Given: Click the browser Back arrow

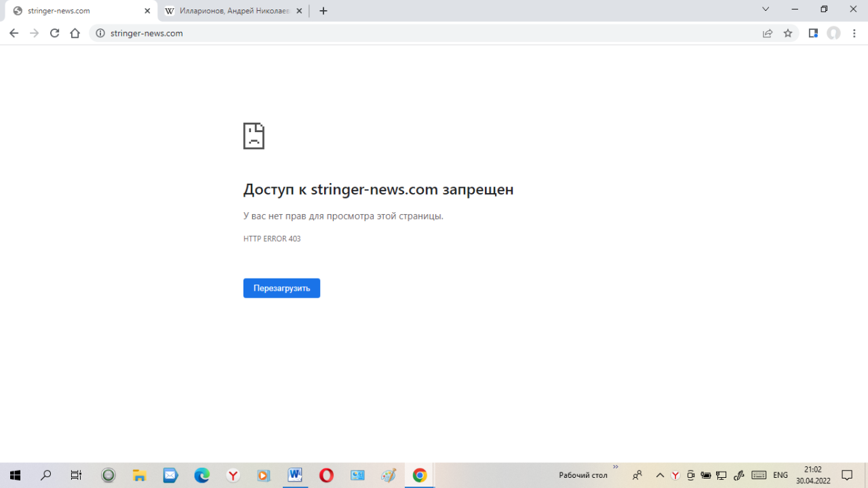Looking at the screenshot, I should point(14,33).
